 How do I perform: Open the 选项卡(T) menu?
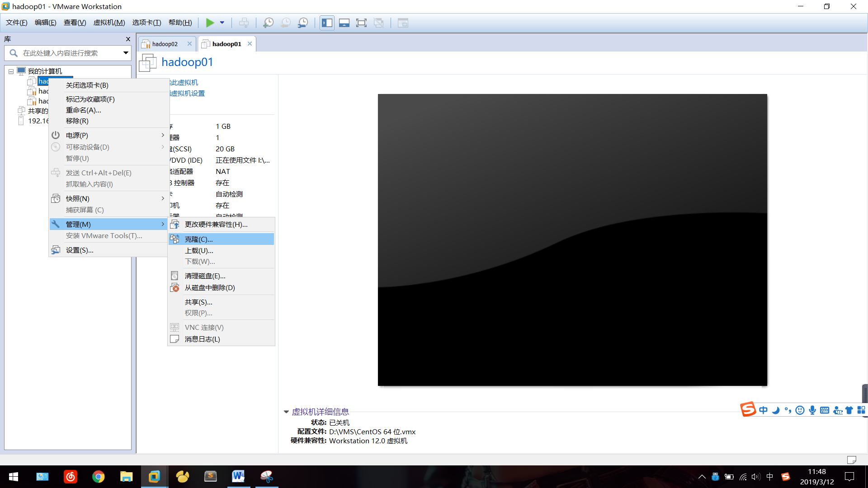click(146, 23)
